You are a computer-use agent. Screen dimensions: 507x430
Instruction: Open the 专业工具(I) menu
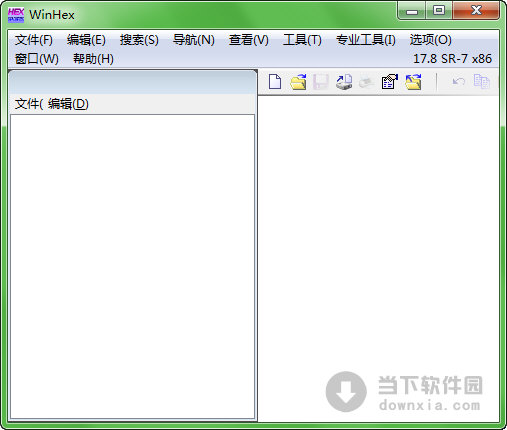366,40
